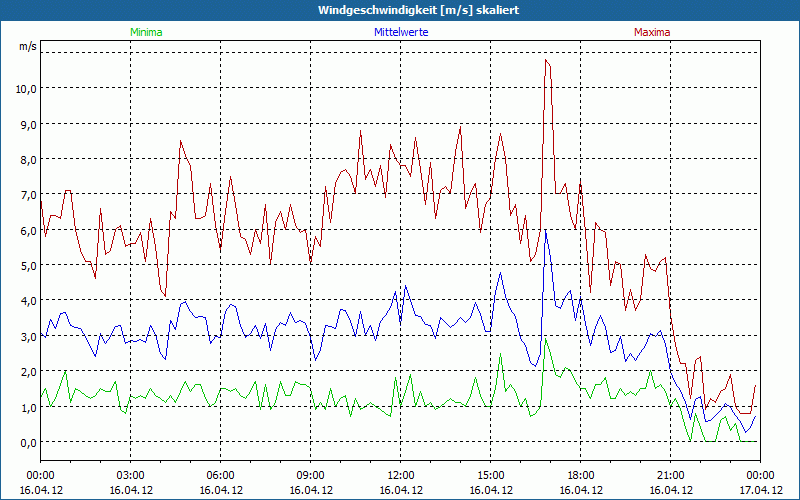This screenshot has height=500, width=800.
Task: Click the 17.04.12 date label
Action: pos(760,490)
